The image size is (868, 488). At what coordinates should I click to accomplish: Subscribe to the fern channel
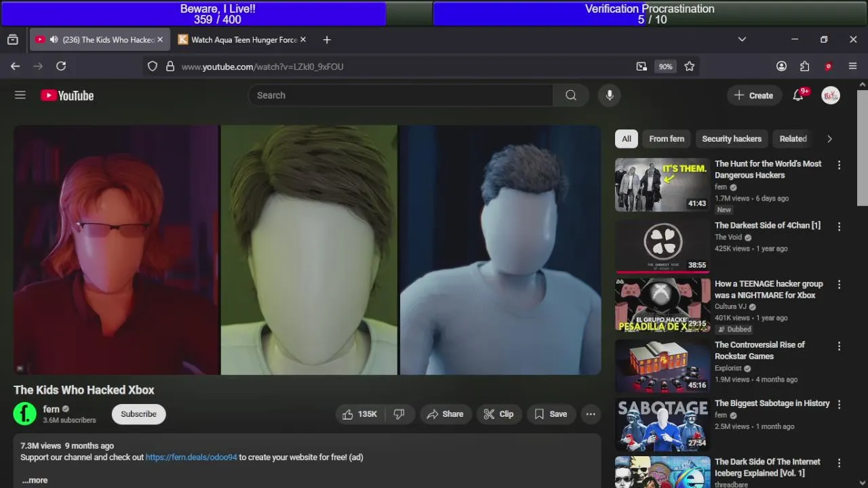pyautogui.click(x=138, y=414)
